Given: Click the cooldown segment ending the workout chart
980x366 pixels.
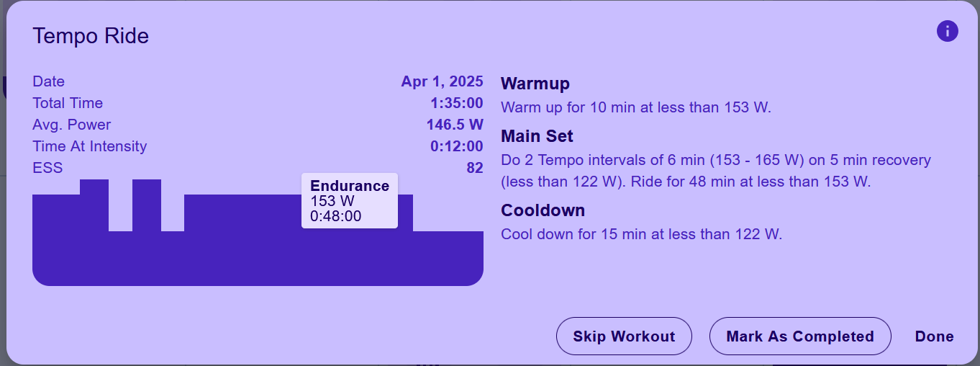Looking at the screenshot, I should point(448,258).
